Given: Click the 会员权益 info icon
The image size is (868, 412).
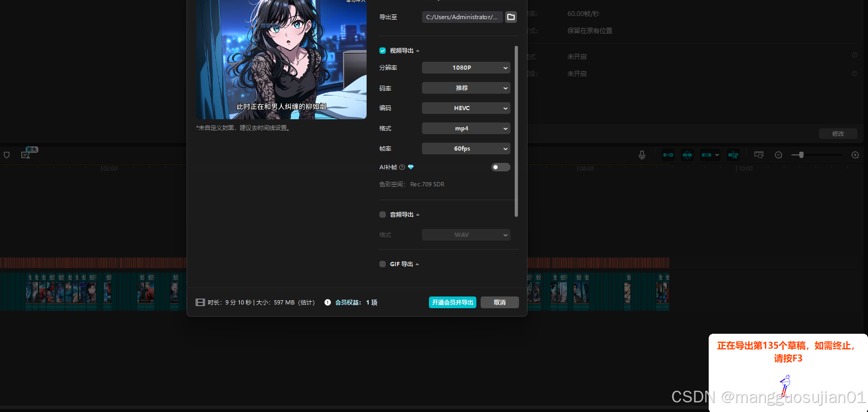Looking at the screenshot, I should click(x=328, y=302).
